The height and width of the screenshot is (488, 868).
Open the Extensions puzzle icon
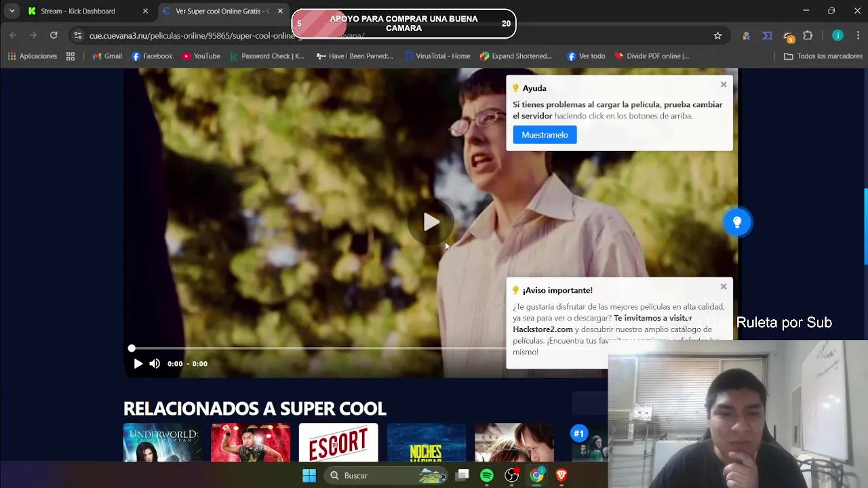808,35
